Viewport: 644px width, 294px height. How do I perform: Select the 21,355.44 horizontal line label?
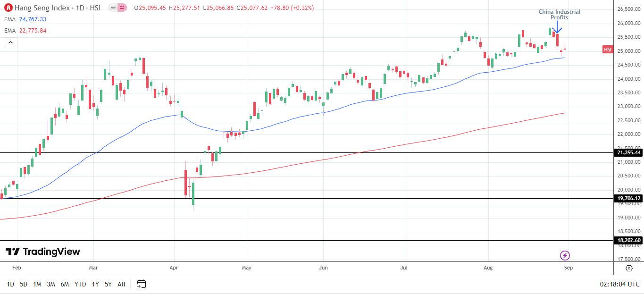click(629, 152)
